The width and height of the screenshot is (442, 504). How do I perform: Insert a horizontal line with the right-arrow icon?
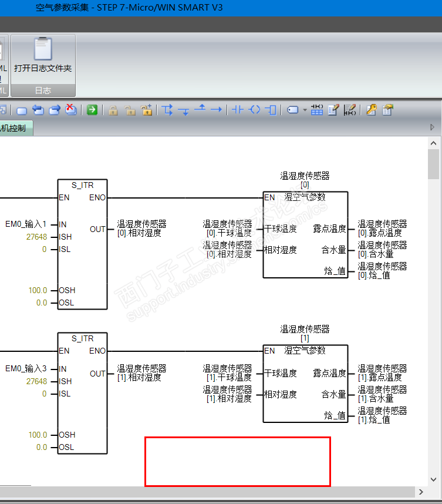pyautogui.click(x=216, y=110)
